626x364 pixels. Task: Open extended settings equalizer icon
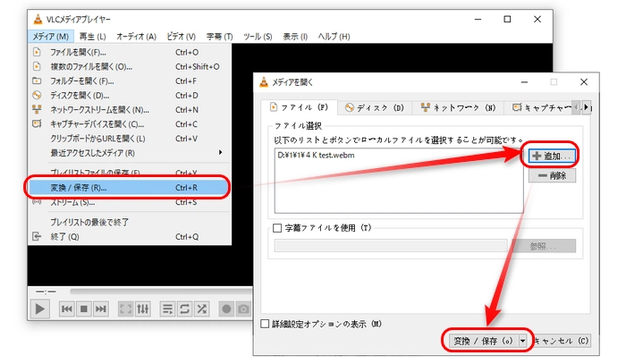tap(143, 309)
